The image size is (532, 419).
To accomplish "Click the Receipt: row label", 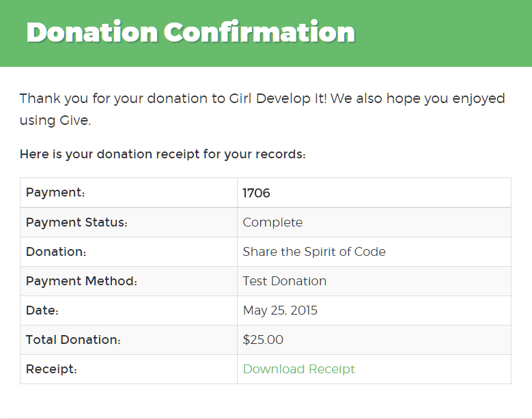I will (51, 369).
